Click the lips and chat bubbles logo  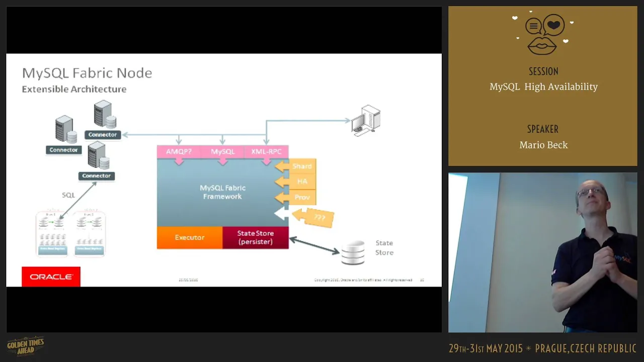pyautogui.click(x=543, y=34)
